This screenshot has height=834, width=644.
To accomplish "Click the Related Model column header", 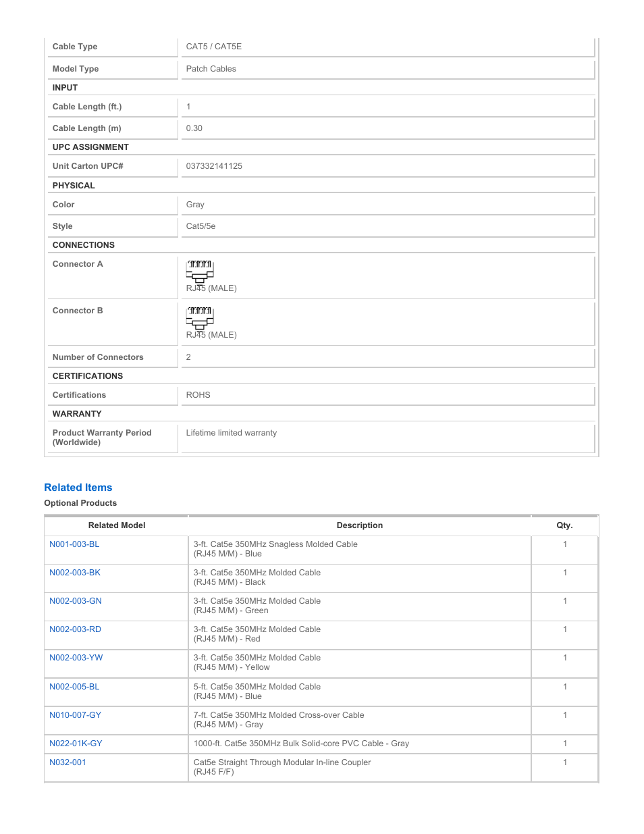I will pyautogui.click(x=117, y=525).
